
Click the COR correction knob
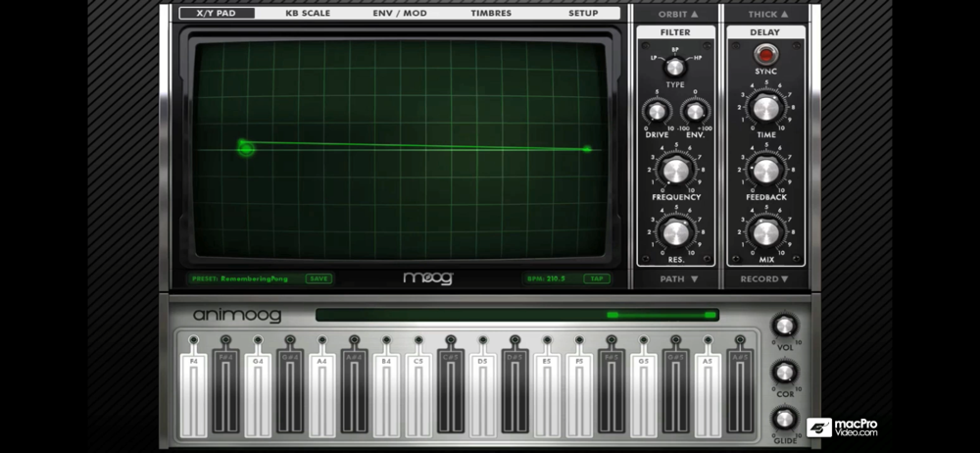tap(784, 373)
